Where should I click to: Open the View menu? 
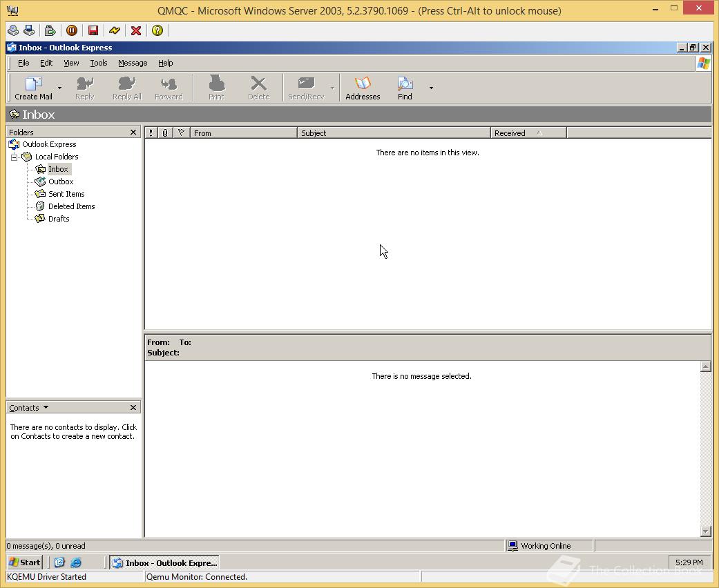pyautogui.click(x=71, y=63)
